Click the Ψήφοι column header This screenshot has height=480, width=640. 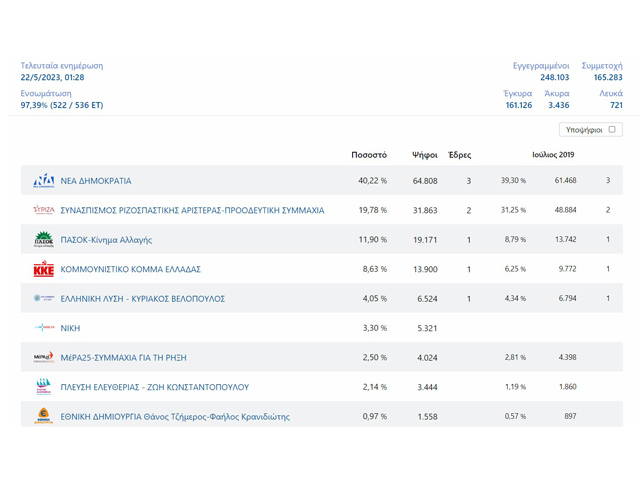[425, 155]
